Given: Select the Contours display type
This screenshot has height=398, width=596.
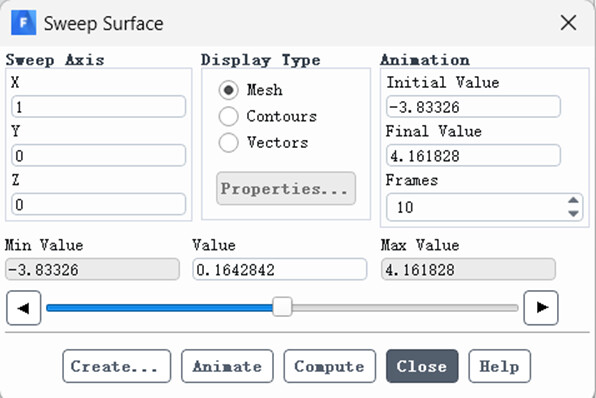Looking at the screenshot, I should pyautogui.click(x=228, y=116).
